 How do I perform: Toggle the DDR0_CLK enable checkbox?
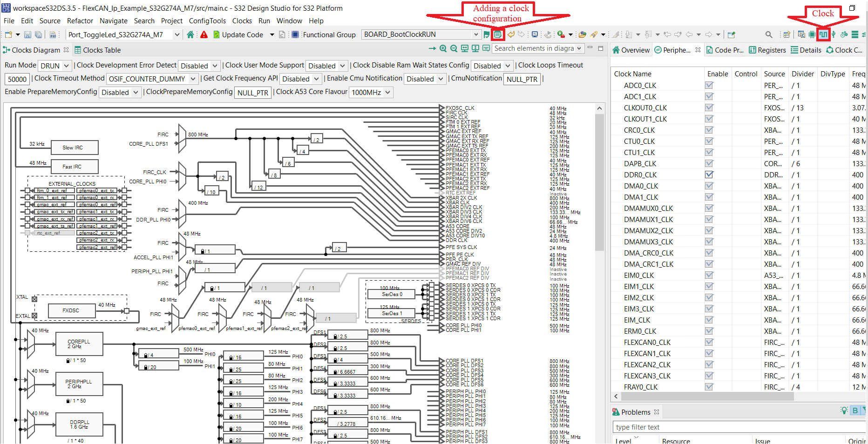[x=709, y=175]
